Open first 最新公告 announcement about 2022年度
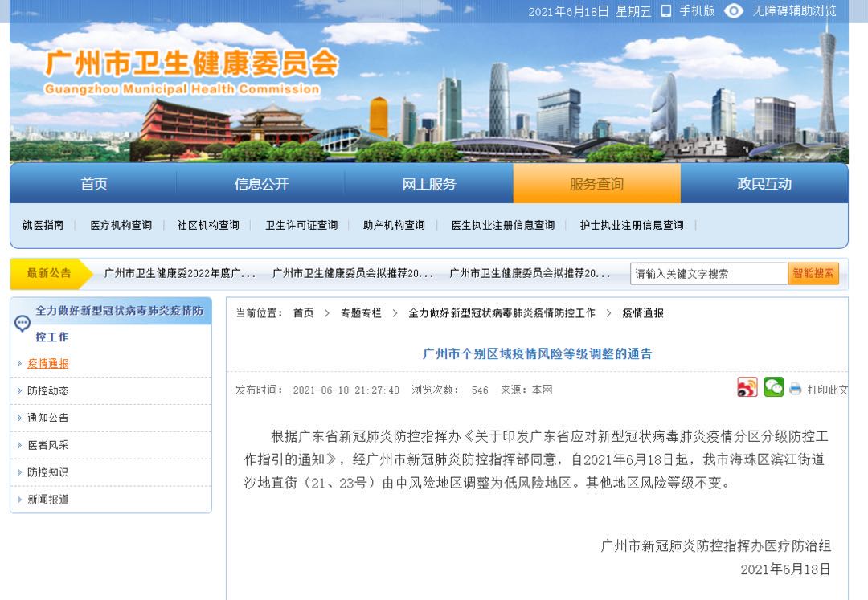Viewport: 868px width, 600px height. (180, 274)
